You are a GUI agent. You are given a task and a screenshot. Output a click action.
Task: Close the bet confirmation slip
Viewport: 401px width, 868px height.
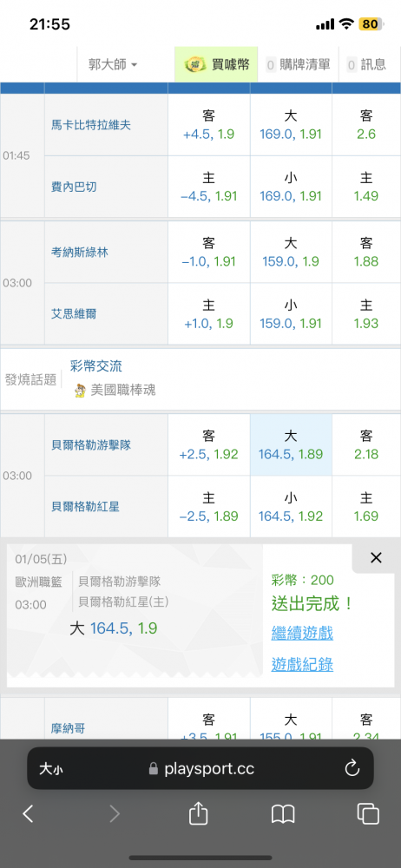(x=376, y=558)
